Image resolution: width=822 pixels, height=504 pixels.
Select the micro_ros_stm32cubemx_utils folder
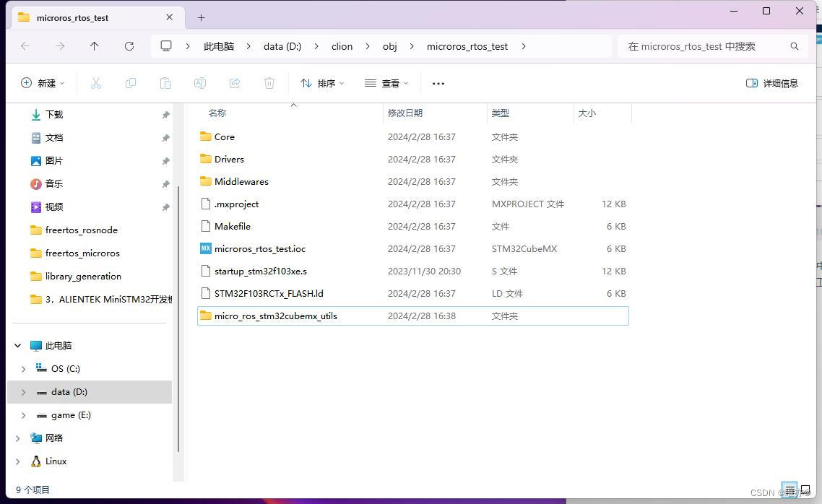click(412, 316)
